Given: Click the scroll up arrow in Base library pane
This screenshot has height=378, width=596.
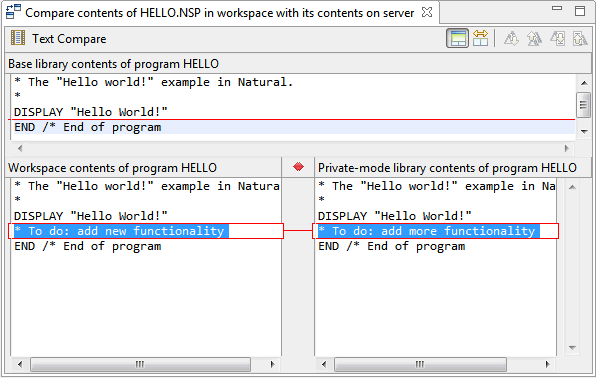Looking at the screenshot, I should point(584,83).
